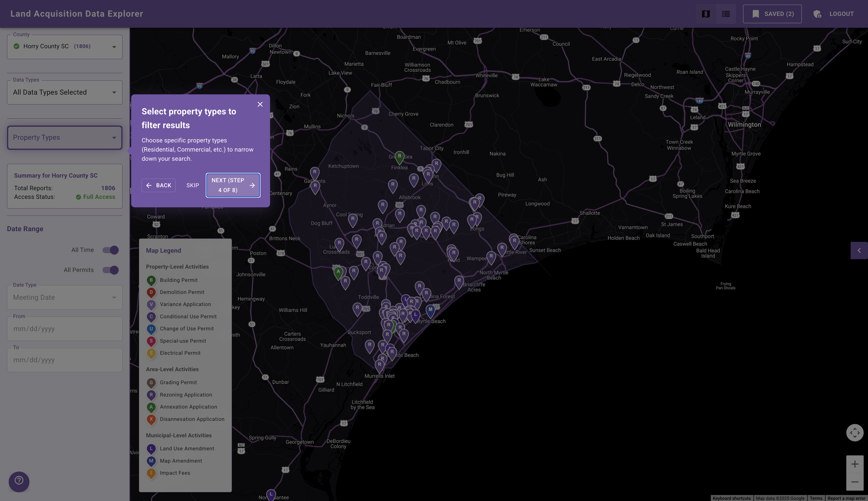
Task: Open the Saved items panel
Action: pos(772,14)
